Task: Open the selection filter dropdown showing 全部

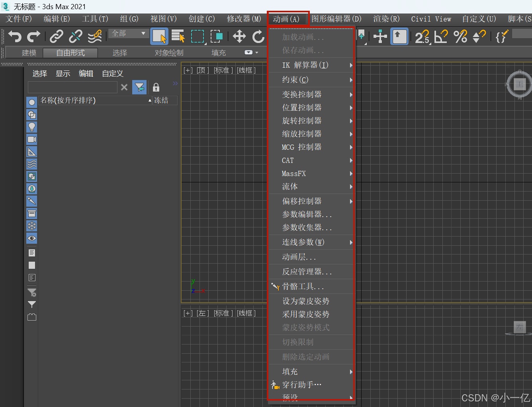Action: tap(128, 33)
